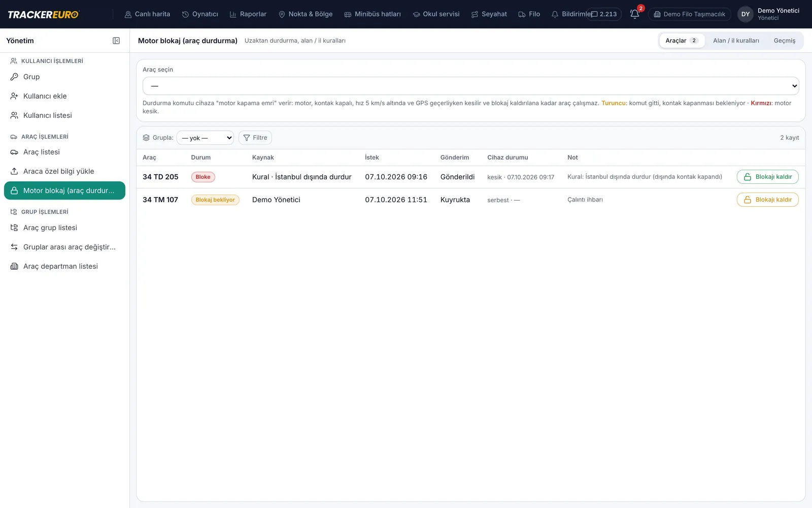The image size is (812, 508).
Task: Switch to the Geçmiş tab
Action: pos(785,41)
